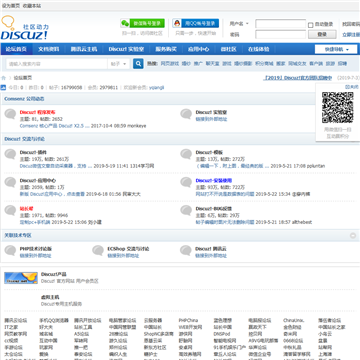Open the 2019 Discuz official team announcement link
Screen dimensions: 360x360
[297, 78]
